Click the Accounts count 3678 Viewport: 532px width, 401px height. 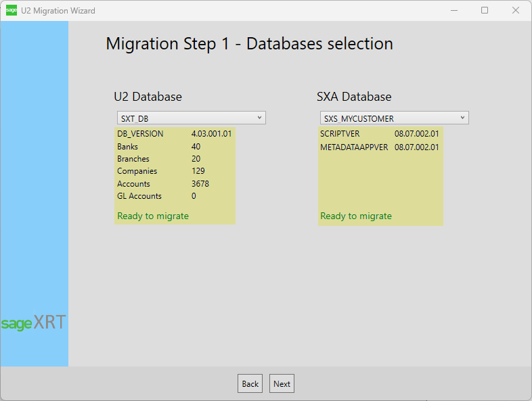[x=200, y=184]
